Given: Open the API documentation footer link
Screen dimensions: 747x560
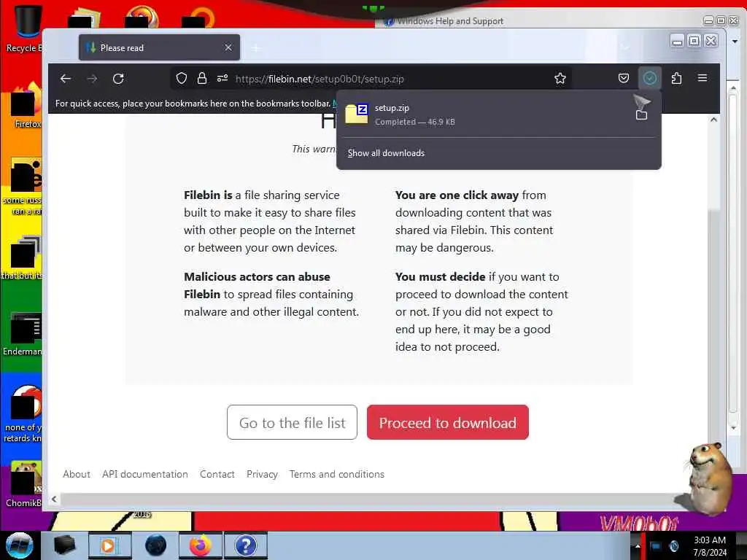Looking at the screenshot, I should [x=145, y=474].
